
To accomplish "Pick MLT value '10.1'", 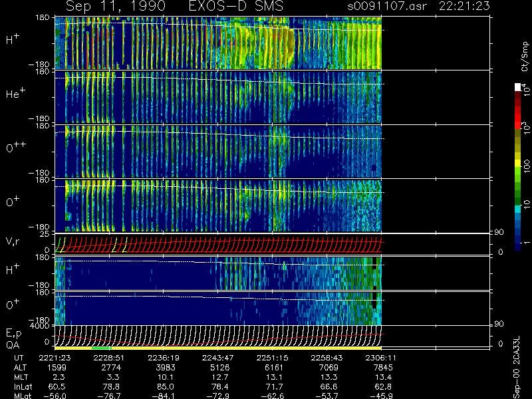I will 167,377.
